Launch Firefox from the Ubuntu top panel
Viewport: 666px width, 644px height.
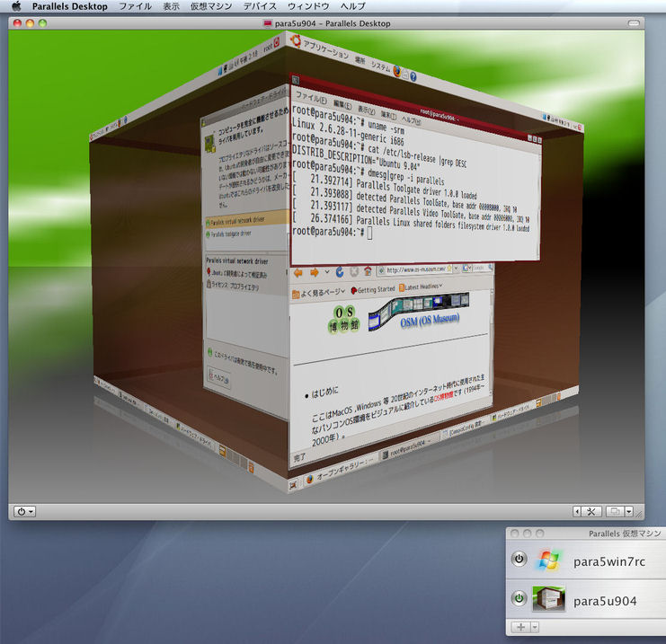coord(396,71)
